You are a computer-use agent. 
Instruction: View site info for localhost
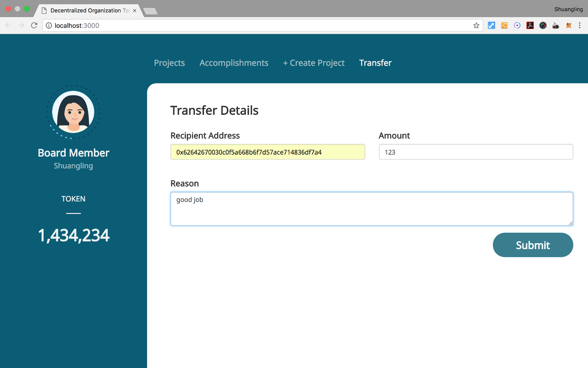49,26
